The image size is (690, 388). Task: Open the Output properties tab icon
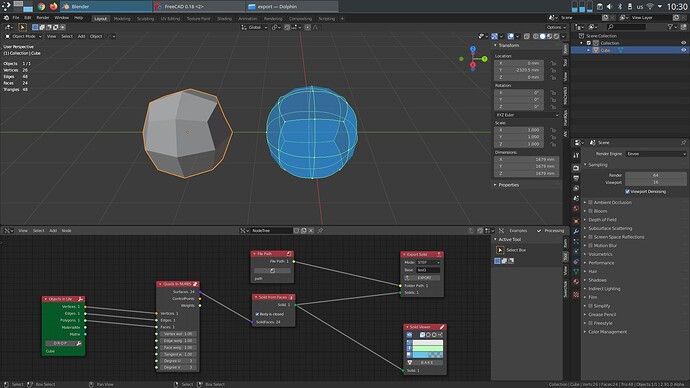(576, 178)
